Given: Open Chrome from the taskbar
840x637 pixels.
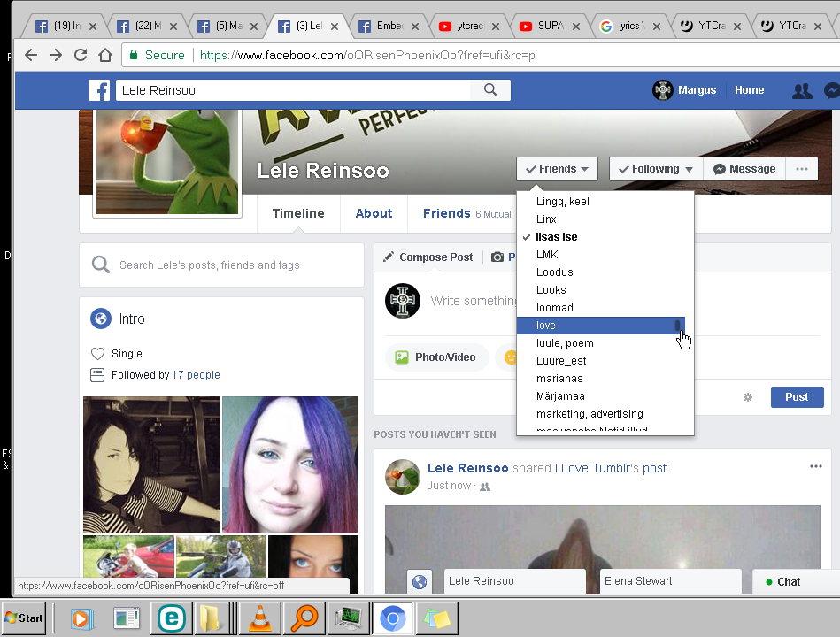Looking at the screenshot, I should point(393,618).
